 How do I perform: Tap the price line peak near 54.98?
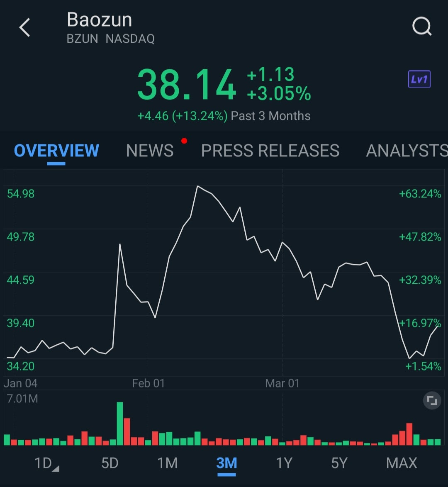coord(197,186)
